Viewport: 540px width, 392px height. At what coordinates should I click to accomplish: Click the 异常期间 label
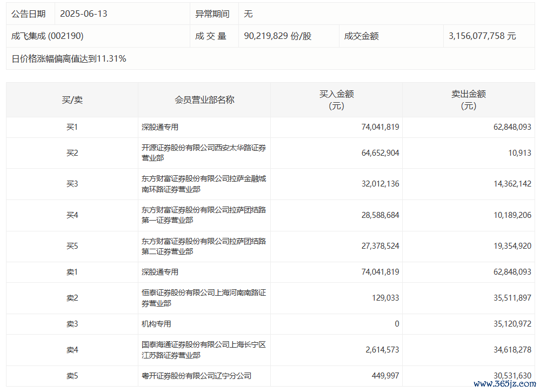(212, 14)
